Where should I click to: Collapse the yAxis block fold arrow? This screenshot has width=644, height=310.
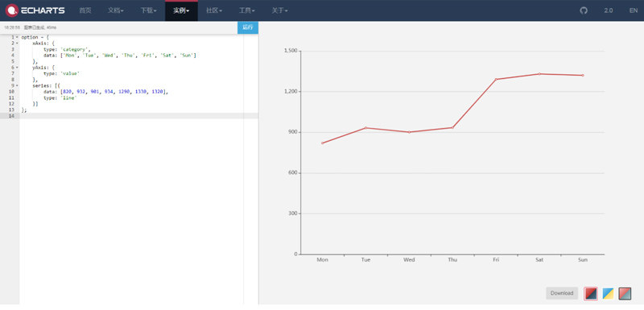point(17,68)
